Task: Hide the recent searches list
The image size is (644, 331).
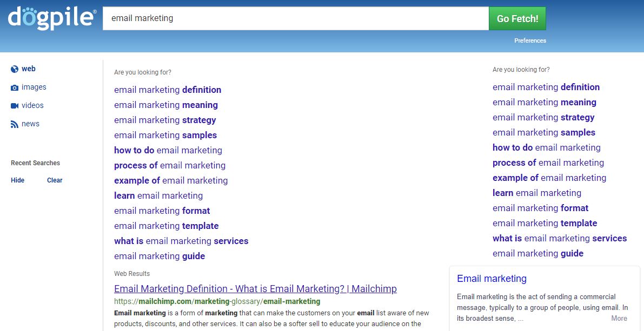Action: [18, 180]
